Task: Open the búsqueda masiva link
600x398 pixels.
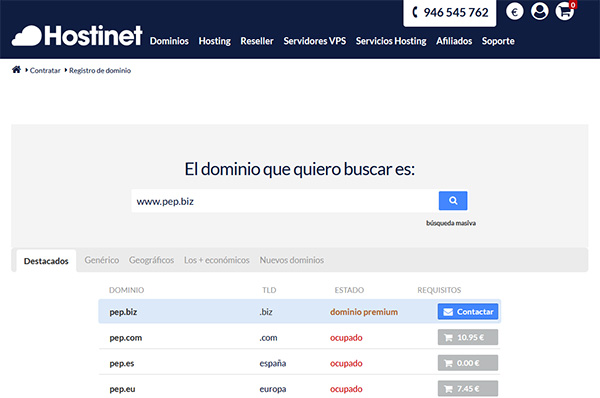Action: 451,223
